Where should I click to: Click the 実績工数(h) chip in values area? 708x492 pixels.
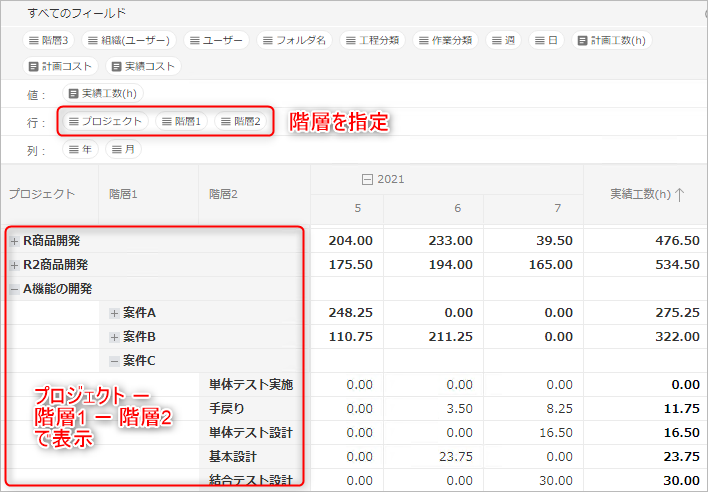pyautogui.click(x=103, y=94)
